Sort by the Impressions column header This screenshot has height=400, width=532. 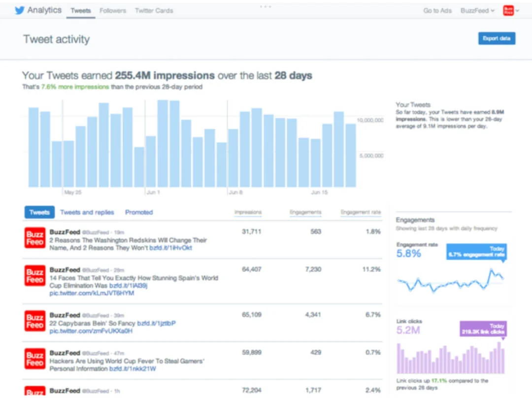(x=248, y=212)
